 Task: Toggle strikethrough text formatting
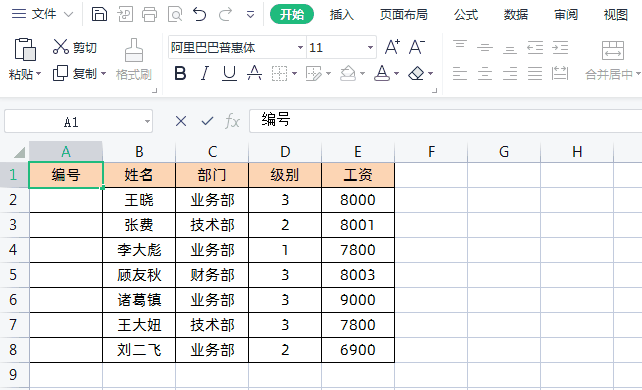click(254, 73)
